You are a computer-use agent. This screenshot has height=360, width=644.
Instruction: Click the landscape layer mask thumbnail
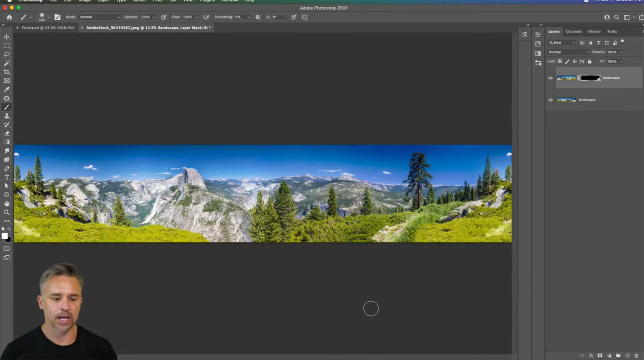pyautogui.click(x=591, y=78)
